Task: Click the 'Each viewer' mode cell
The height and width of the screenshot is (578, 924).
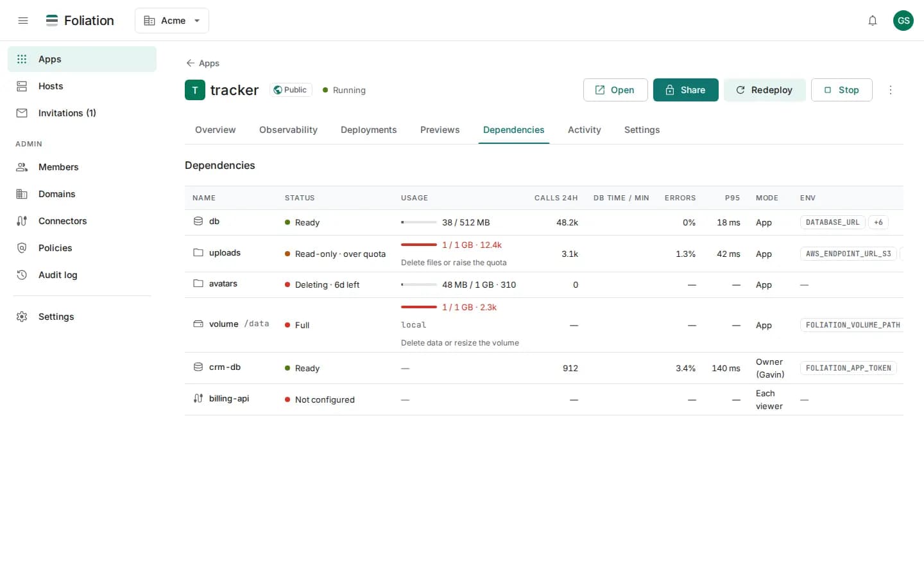Action: tap(769, 399)
